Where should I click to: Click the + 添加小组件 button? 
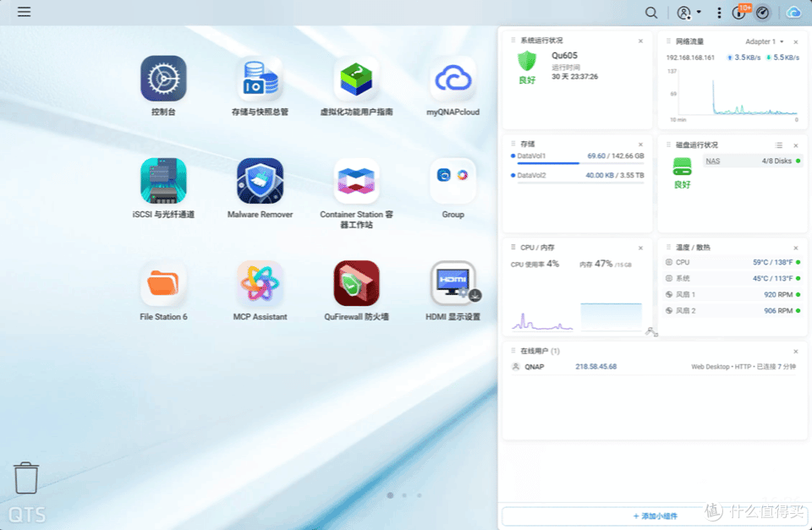click(655, 516)
